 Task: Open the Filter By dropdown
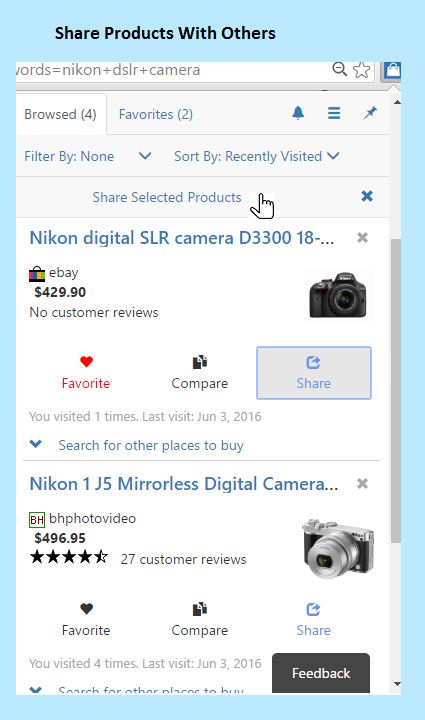point(88,156)
